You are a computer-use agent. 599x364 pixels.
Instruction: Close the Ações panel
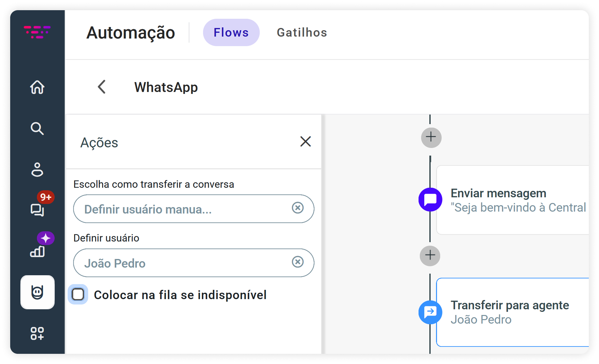click(x=306, y=142)
